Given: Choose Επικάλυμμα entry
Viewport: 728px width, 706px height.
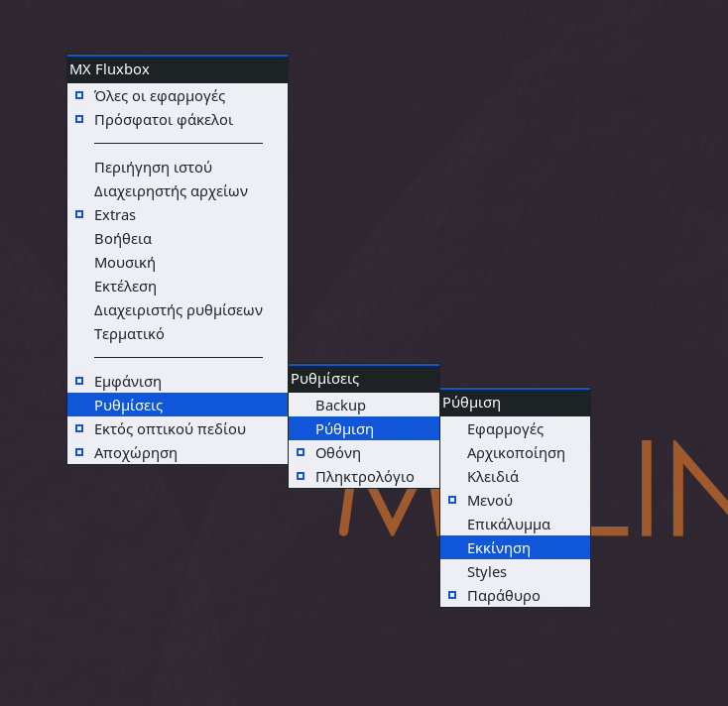Looking at the screenshot, I should pos(516,525).
